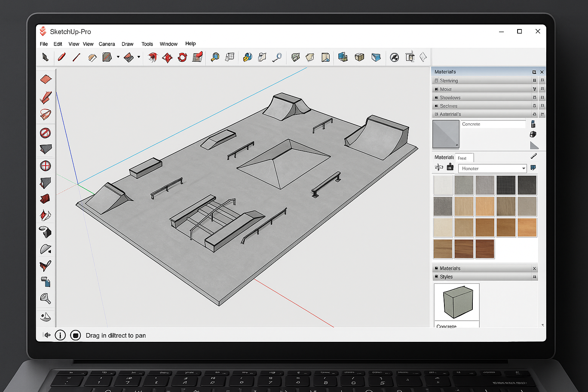Screen dimensions: 588x392
Task: Click the dark bucket icon left of Honoter
Action: click(450, 167)
